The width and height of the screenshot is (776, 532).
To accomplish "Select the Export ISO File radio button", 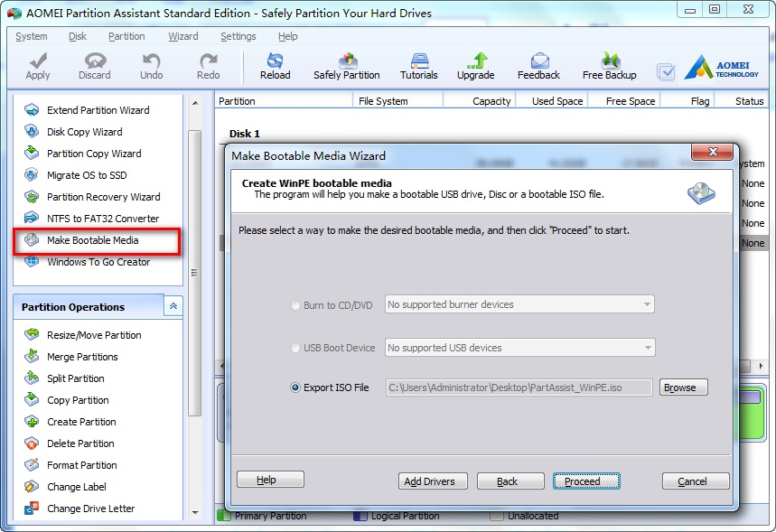I will [x=295, y=387].
